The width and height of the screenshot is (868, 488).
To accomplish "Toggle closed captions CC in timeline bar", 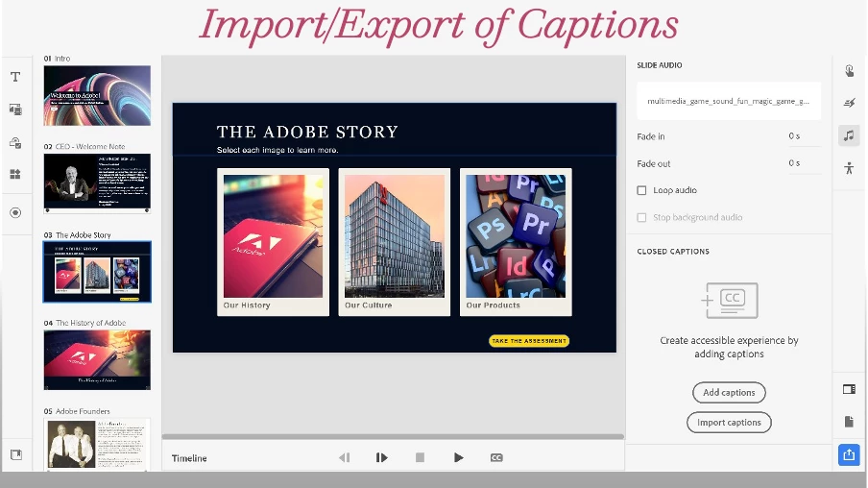I will 496,457.
